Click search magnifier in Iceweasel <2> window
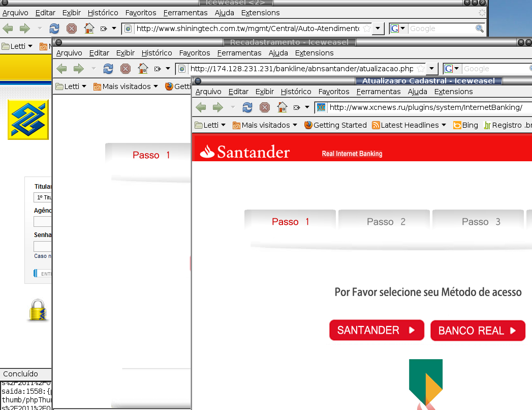Viewport: 532px width, 410px height. pos(480,28)
